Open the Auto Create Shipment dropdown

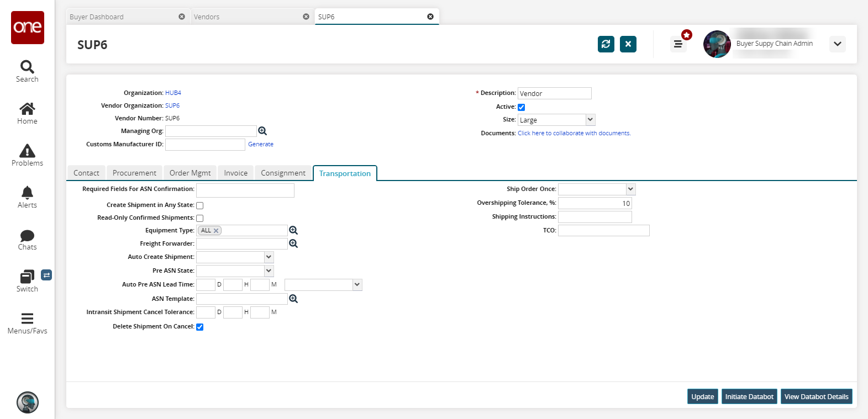coord(269,257)
